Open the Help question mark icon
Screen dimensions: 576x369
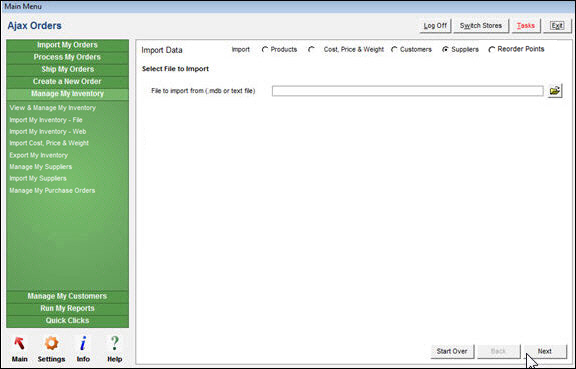click(x=115, y=349)
